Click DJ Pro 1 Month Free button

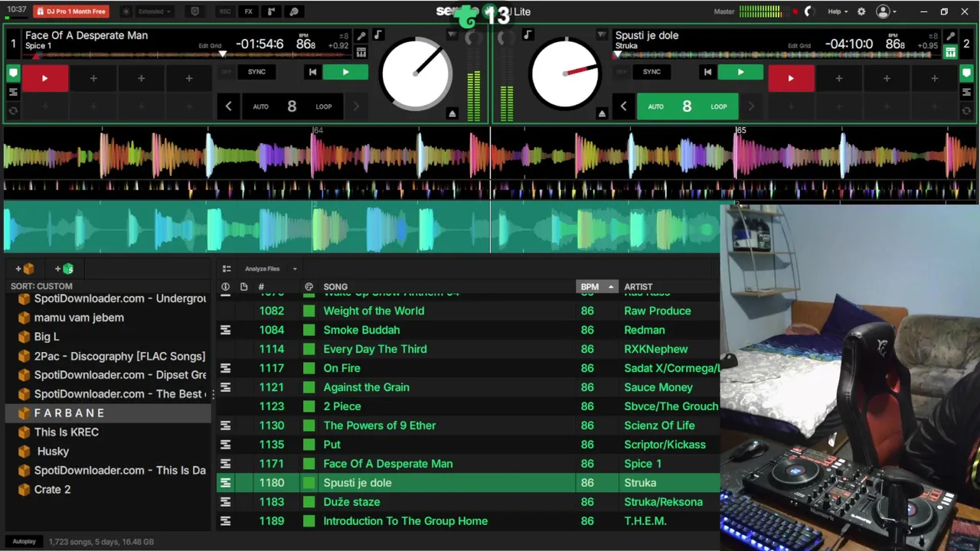point(71,11)
